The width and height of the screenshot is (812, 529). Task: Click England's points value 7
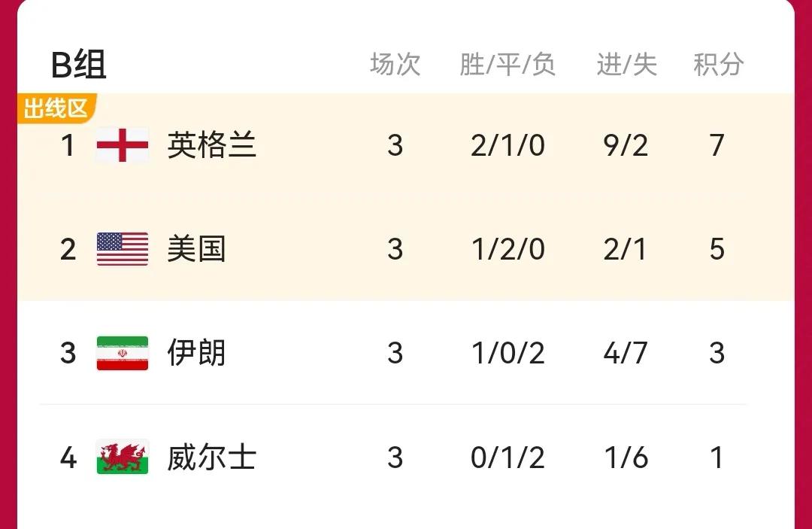coord(718,147)
